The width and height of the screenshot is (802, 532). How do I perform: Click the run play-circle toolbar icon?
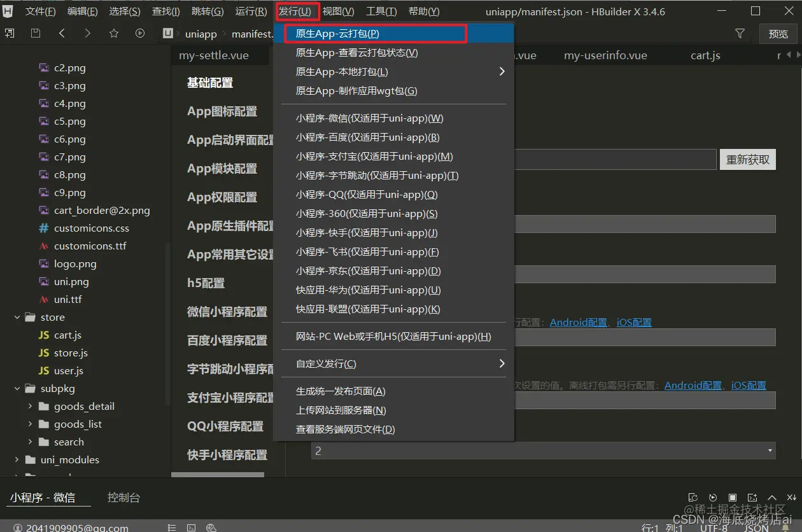coord(140,34)
